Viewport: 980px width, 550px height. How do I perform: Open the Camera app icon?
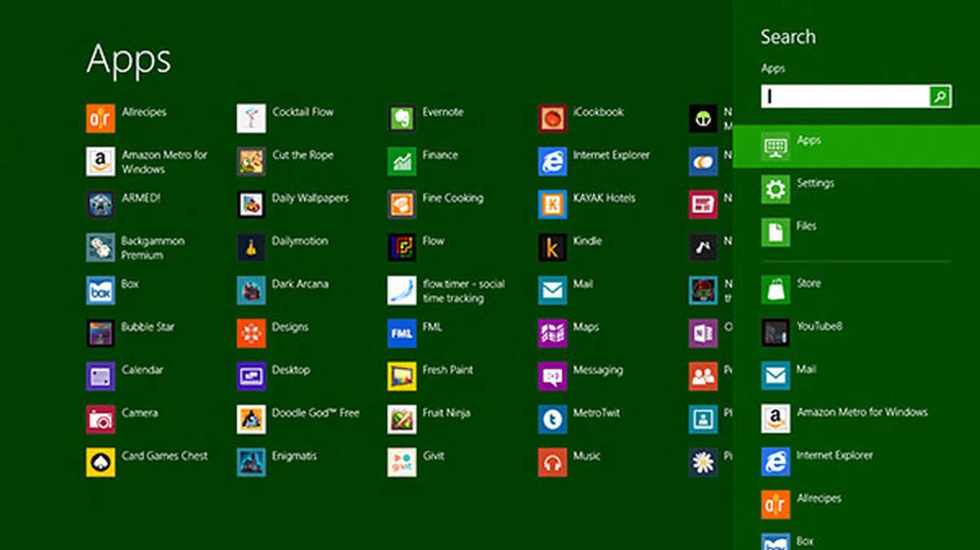point(101,419)
